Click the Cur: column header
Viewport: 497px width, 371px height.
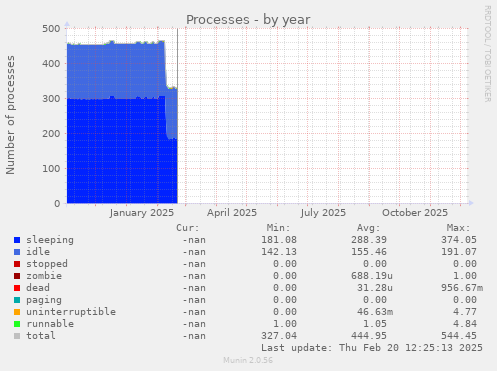pyautogui.click(x=188, y=228)
